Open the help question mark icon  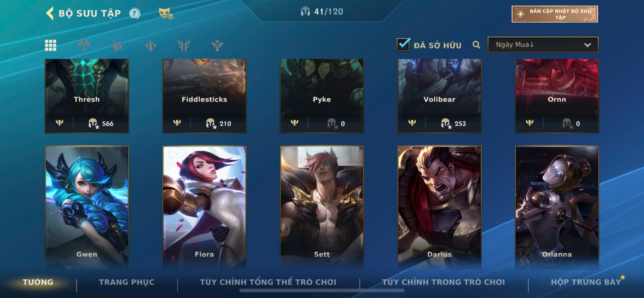(134, 13)
